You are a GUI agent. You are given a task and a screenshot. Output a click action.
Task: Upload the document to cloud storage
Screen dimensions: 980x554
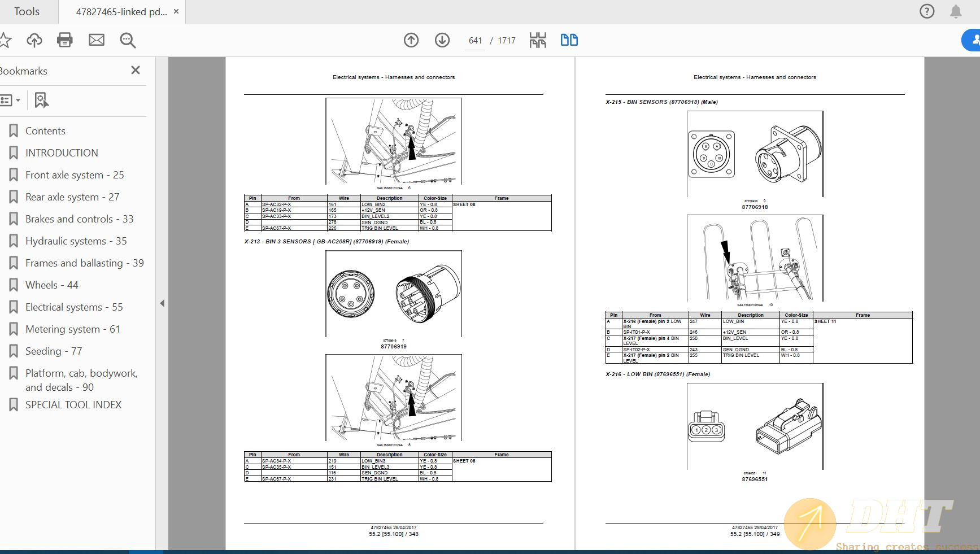[34, 40]
